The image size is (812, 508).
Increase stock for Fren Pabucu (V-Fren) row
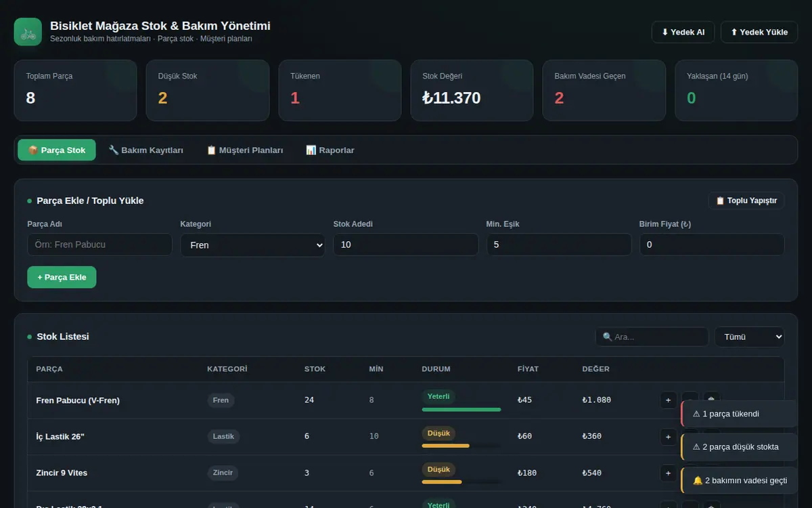pos(668,400)
